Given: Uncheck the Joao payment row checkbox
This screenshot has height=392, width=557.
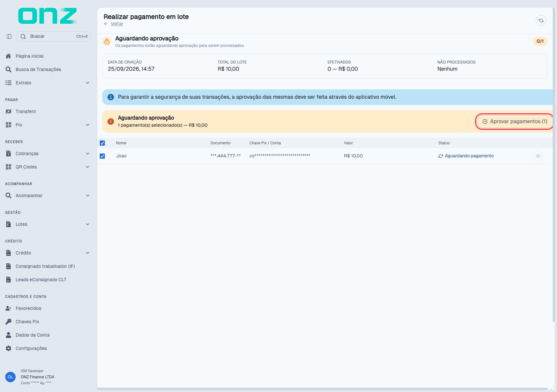Looking at the screenshot, I should (102, 156).
